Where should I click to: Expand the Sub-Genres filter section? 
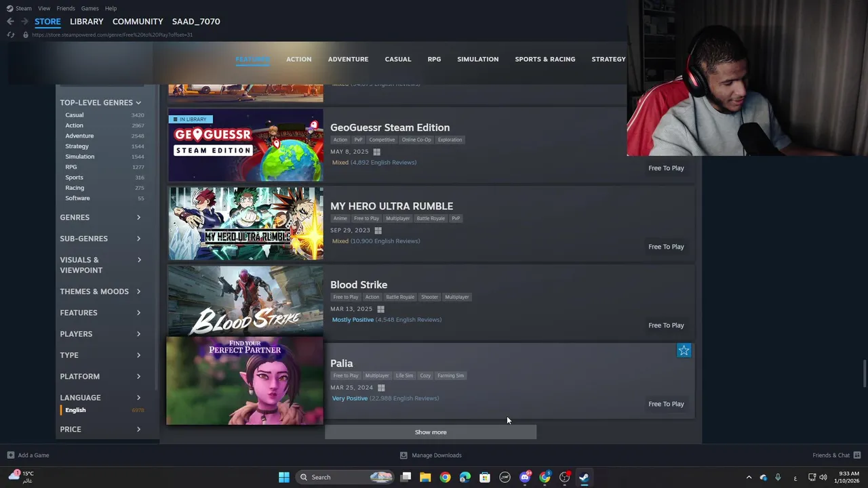click(100, 239)
